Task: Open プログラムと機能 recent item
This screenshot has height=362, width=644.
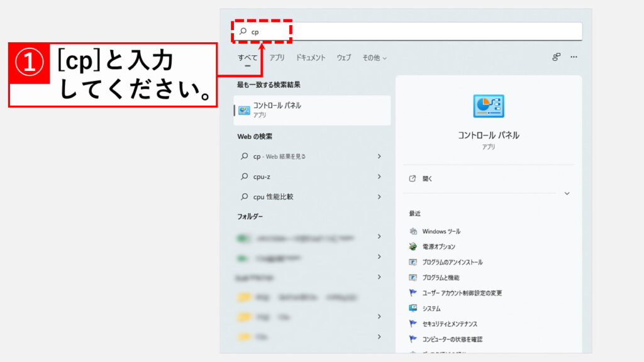Action: [x=440, y=277]
